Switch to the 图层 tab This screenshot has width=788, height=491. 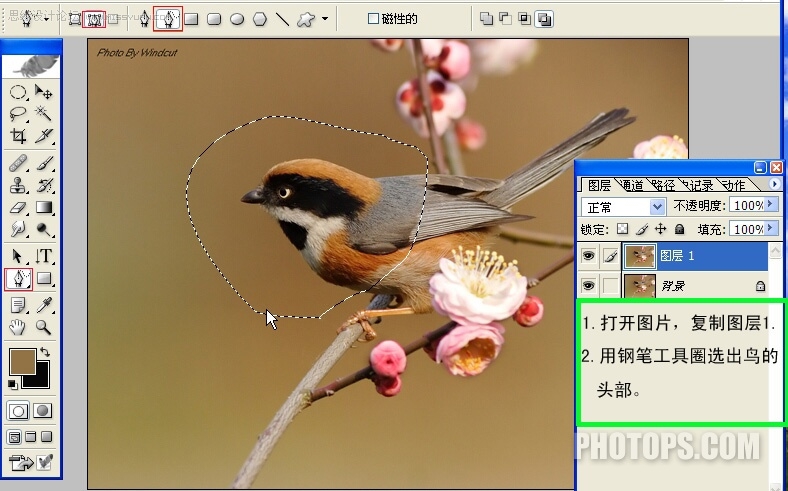(599, 185)
